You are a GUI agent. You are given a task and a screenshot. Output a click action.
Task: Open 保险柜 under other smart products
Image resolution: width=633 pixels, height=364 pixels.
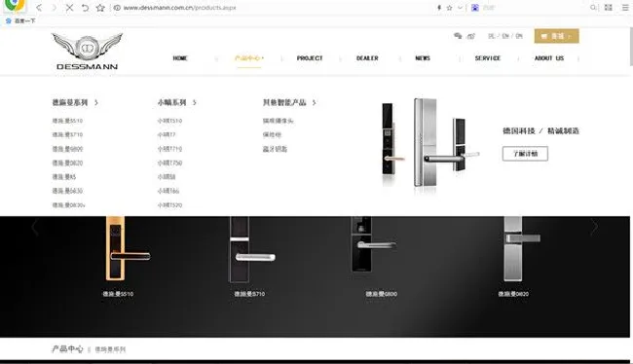coord(272,134)
